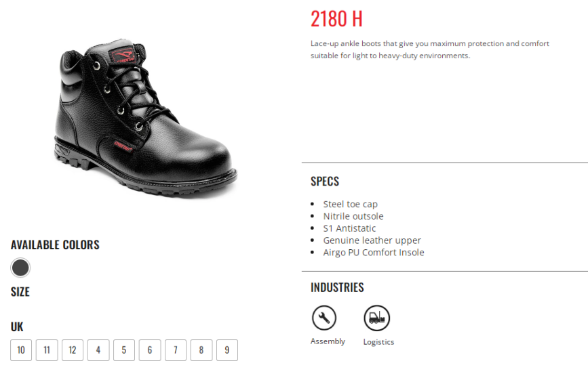Viewport: 588px width, 380px height.
Task: Pick UK size 4
Action: tap(98, 350)
